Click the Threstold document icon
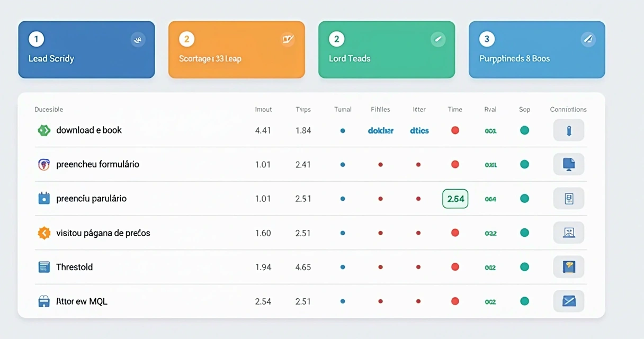 (x=44, y=267)
